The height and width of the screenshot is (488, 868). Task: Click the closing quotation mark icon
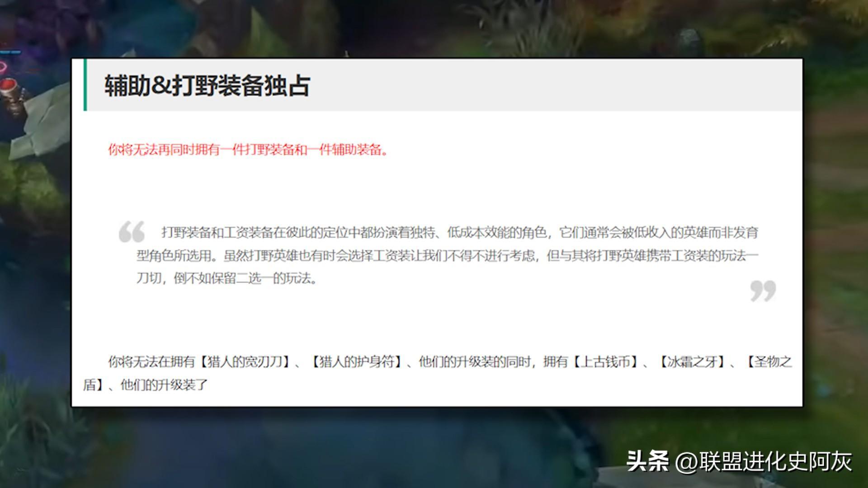click(763, 291)
